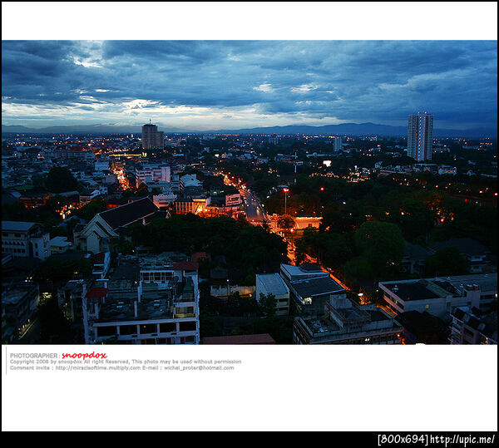Click the "[800x694]" size label
Image resolution: width=499 pixels, height=448 pixels.
403,440
